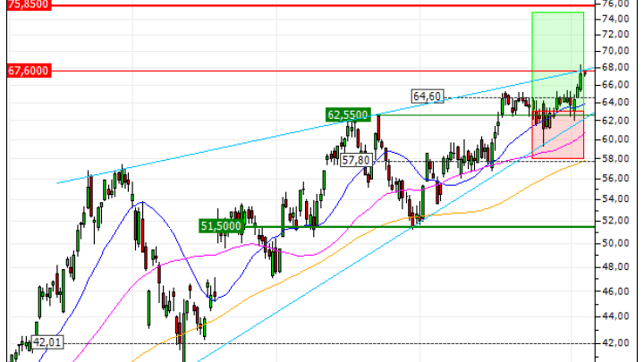Click the 48,00 axis price tick
The width and height of the screenshot is (644, 362).
click(x=615, y=266)
